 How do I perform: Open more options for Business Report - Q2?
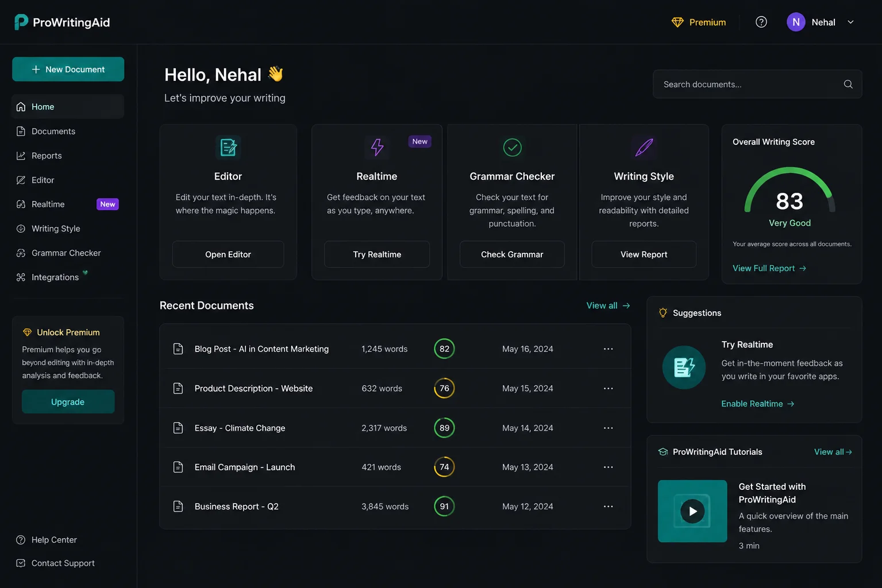608,506
